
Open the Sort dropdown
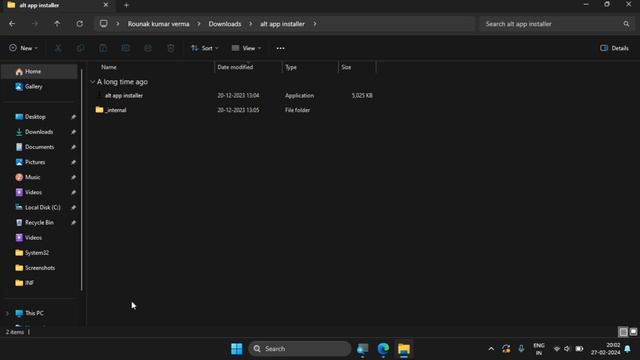(x=204, y=48)
